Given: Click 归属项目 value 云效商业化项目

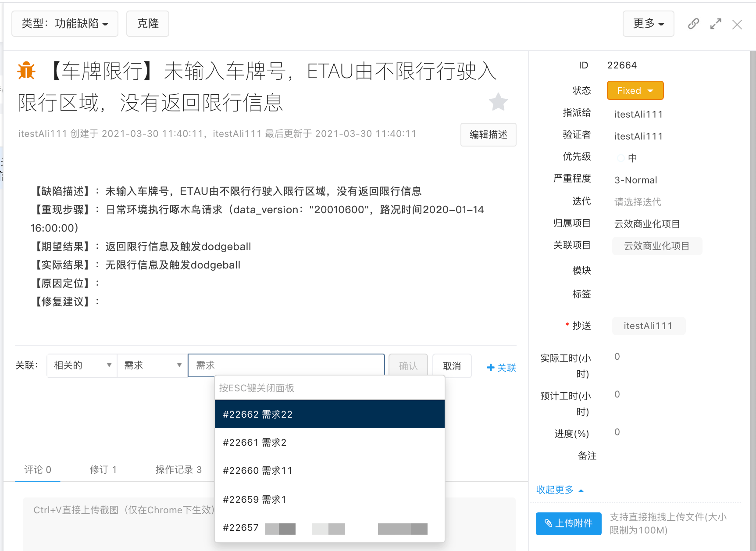Looking at the screenshot, I should pyautogui.click(x=647, y=224).
